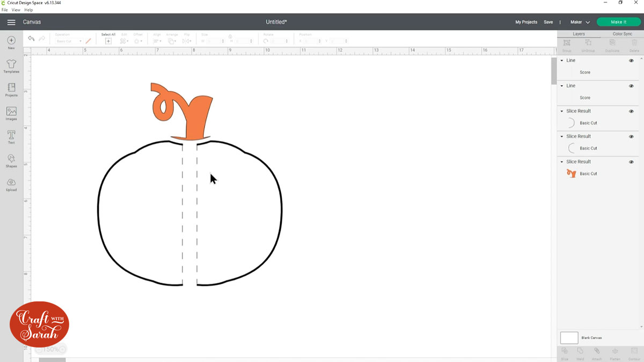Open the Operation dropdown showing Basic Cut
Viewport: 644px width, 362px height.
click(x=69, y=41)
